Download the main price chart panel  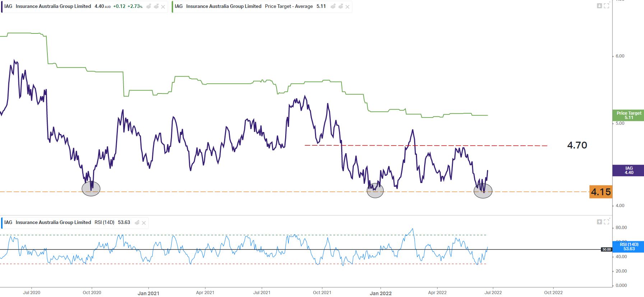coord(599,6)
